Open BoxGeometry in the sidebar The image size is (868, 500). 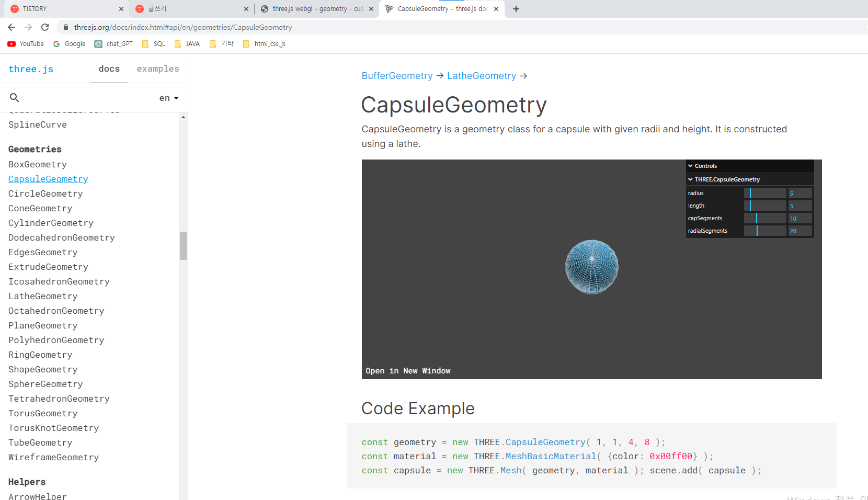[38, 164]
